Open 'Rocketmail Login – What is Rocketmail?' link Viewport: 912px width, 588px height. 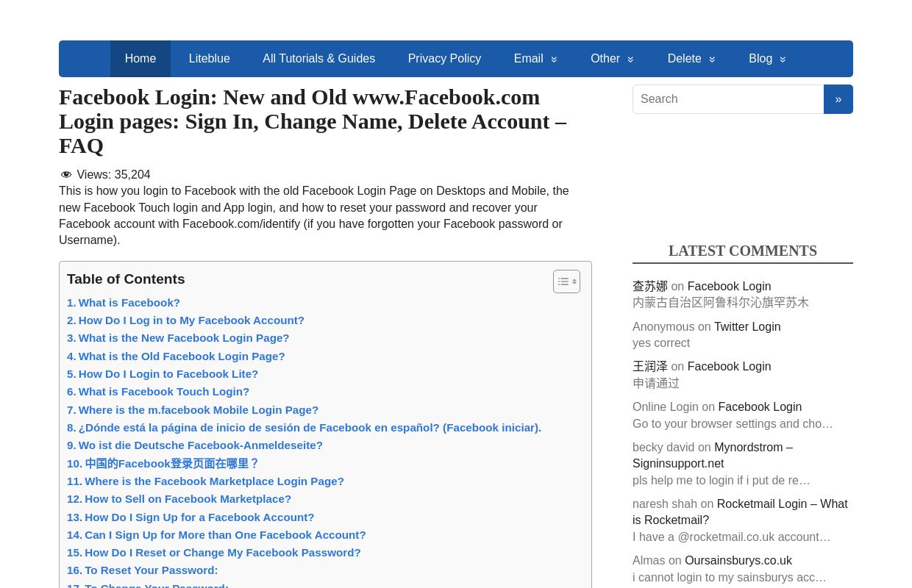pyautogui.click(x=740, y=512)
